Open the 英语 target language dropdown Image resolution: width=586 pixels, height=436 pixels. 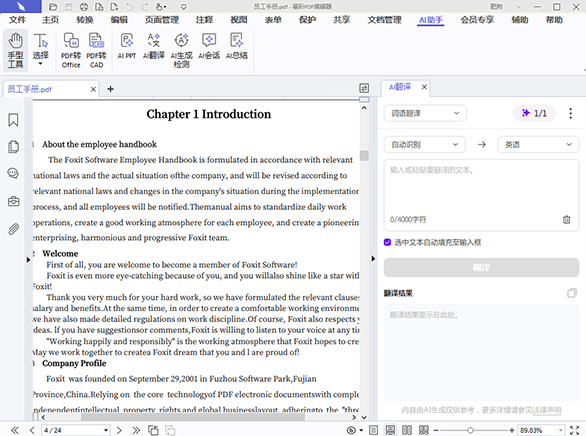[x=538, y=145]
